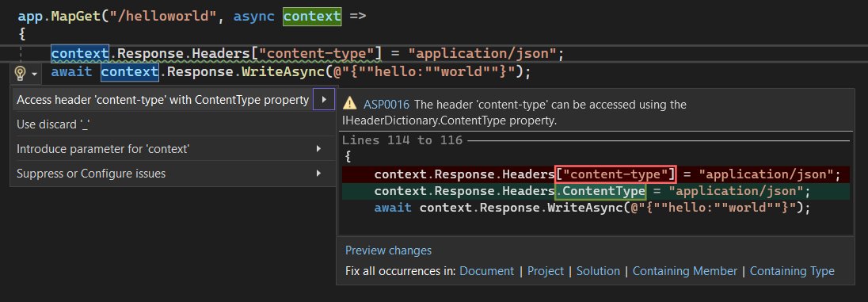Open the ASP0016 diagnostic link

(x=386, y=104)
